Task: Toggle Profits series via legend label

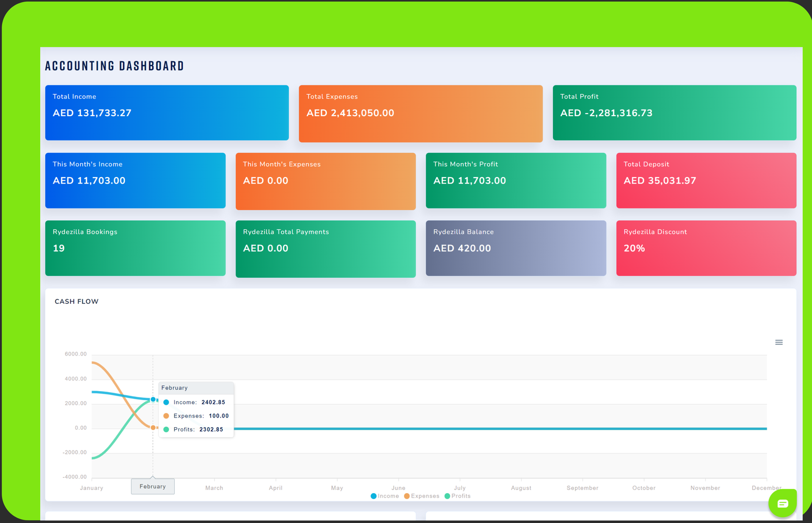Action: [x=461, y=496]
